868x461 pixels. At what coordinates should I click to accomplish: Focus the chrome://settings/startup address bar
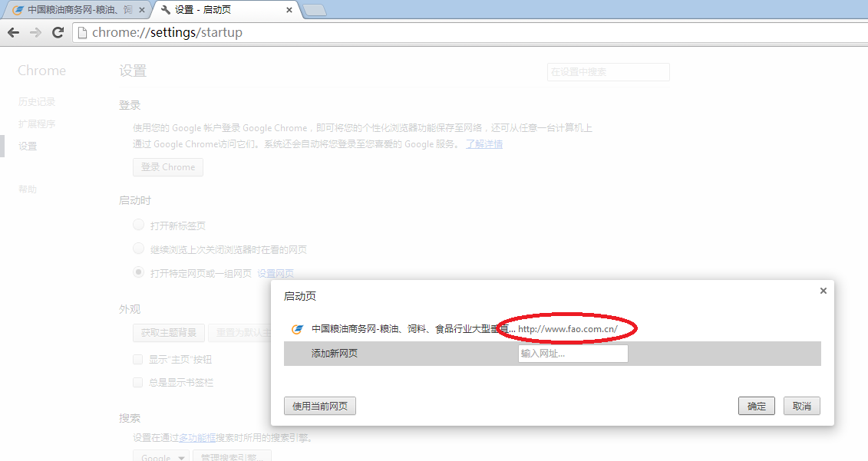(470, 33)
